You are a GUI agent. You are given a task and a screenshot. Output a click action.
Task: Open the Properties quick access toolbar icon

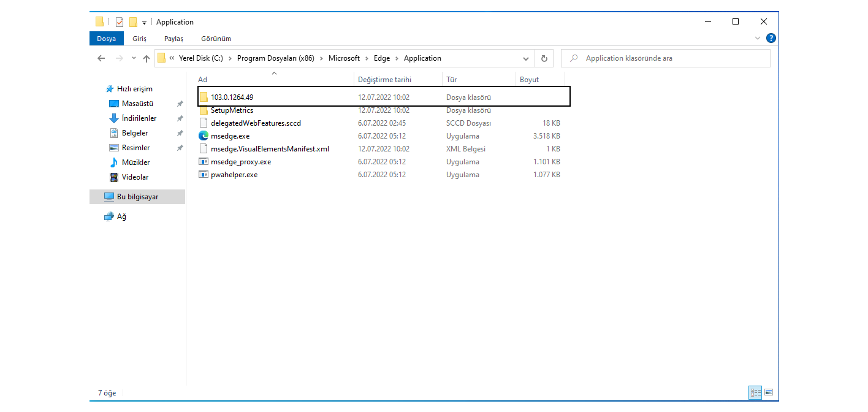click(x=120, y=22)
